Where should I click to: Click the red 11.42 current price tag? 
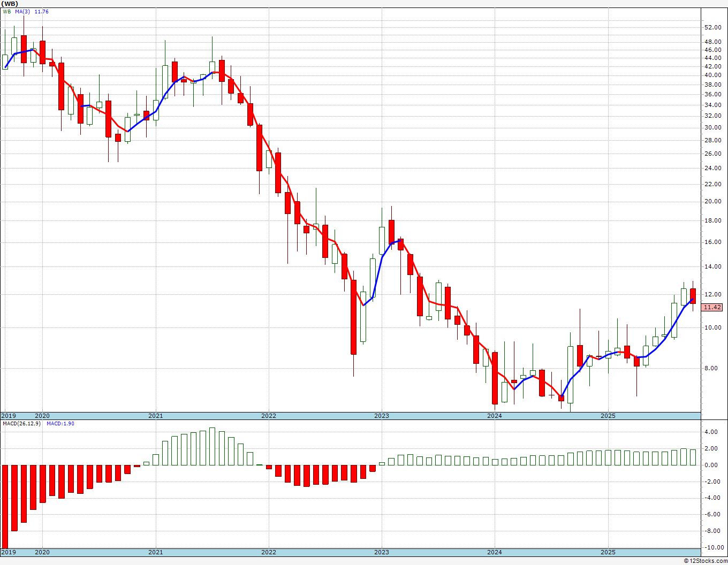point(712,307)
